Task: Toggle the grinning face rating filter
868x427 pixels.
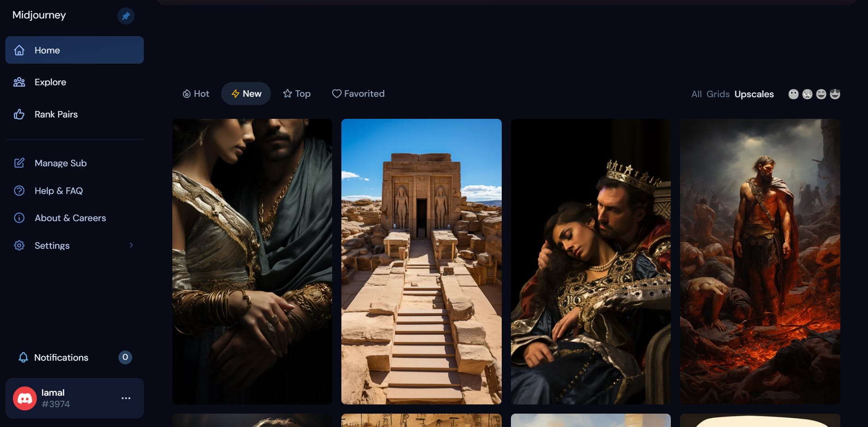Action: [x=821, y=94]
